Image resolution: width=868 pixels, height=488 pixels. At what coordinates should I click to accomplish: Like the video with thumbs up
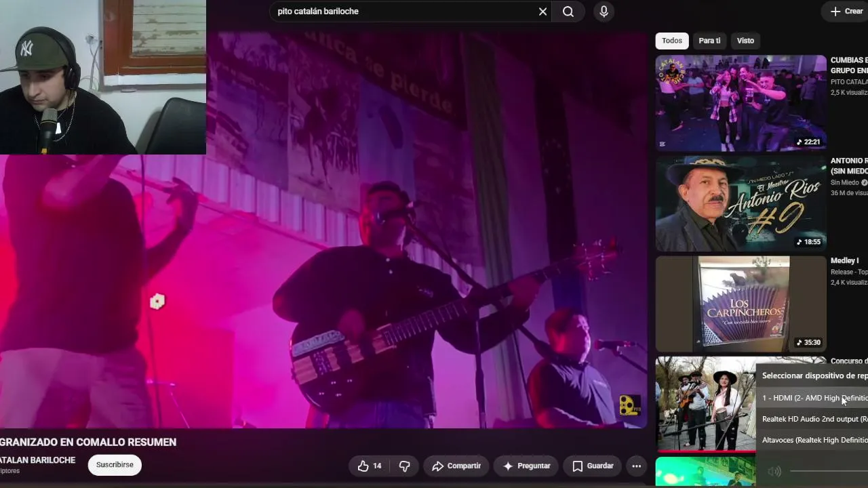(370, 466)
